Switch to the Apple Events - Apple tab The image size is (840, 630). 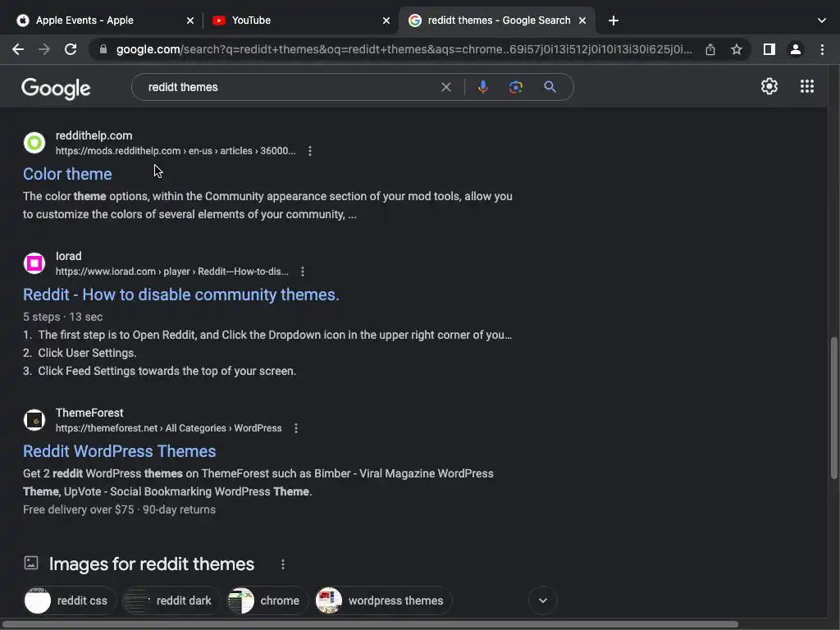point(102,21)
